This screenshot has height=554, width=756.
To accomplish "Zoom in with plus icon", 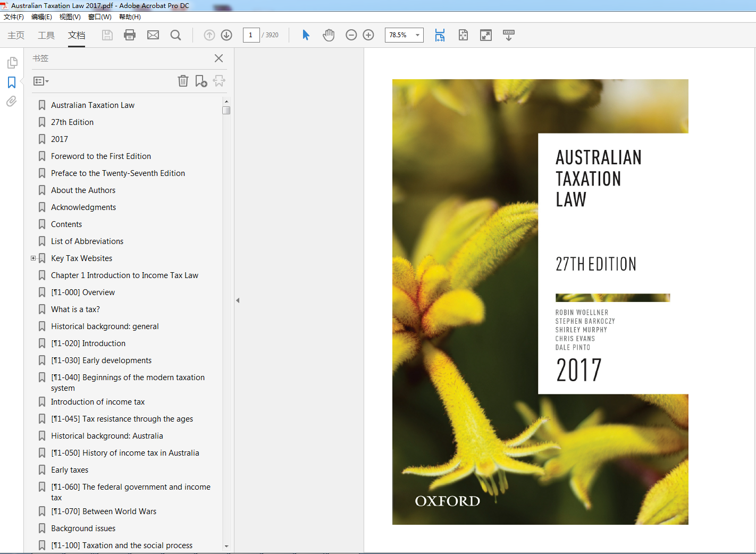I will pos(368,35).
